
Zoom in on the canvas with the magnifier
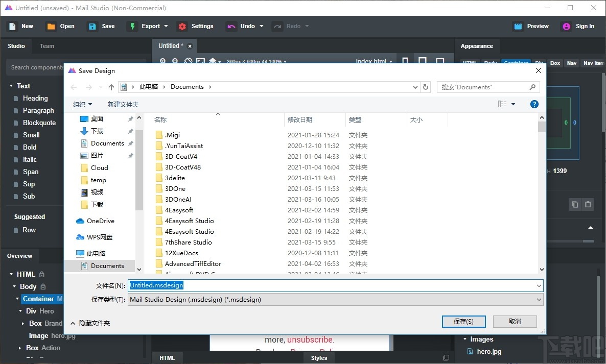(x=162, y=61)
